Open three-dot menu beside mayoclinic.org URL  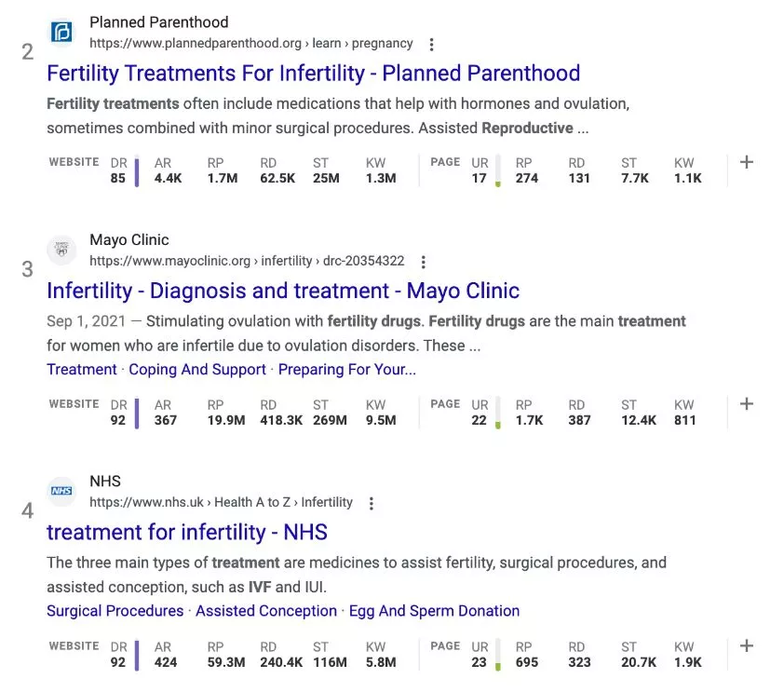(423, 262)
